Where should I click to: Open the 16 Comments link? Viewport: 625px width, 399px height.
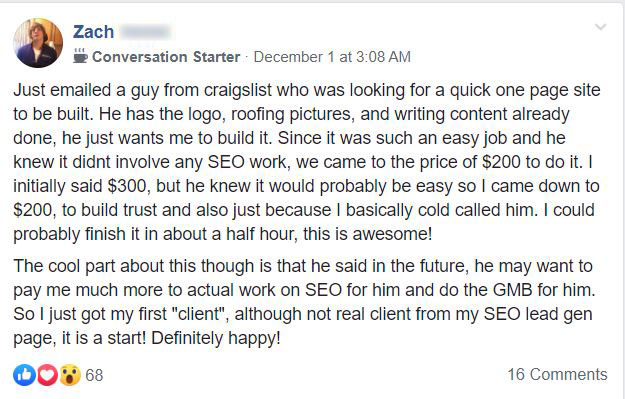click(557, 374)
